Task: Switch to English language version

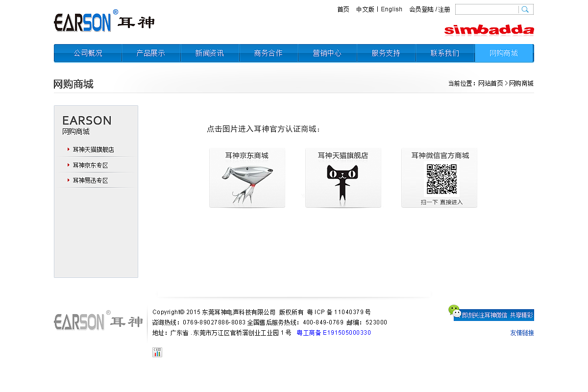Action: tap(392, 9)
